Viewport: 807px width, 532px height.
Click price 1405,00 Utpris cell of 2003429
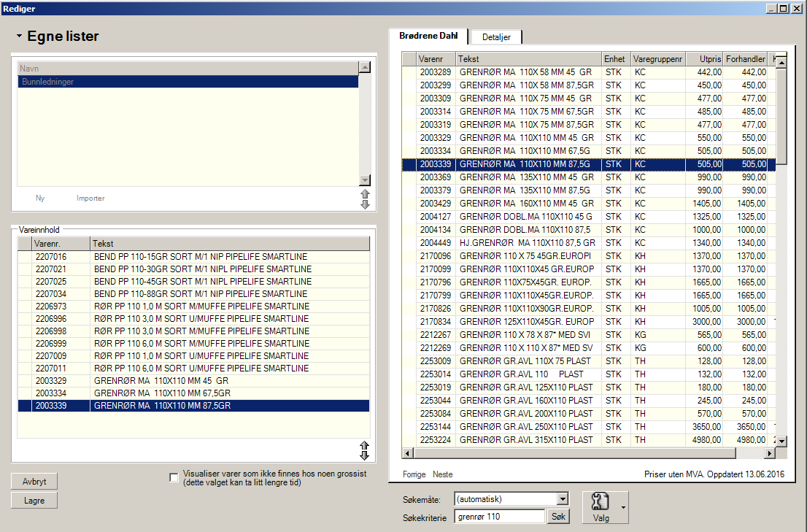coord(704,203)
